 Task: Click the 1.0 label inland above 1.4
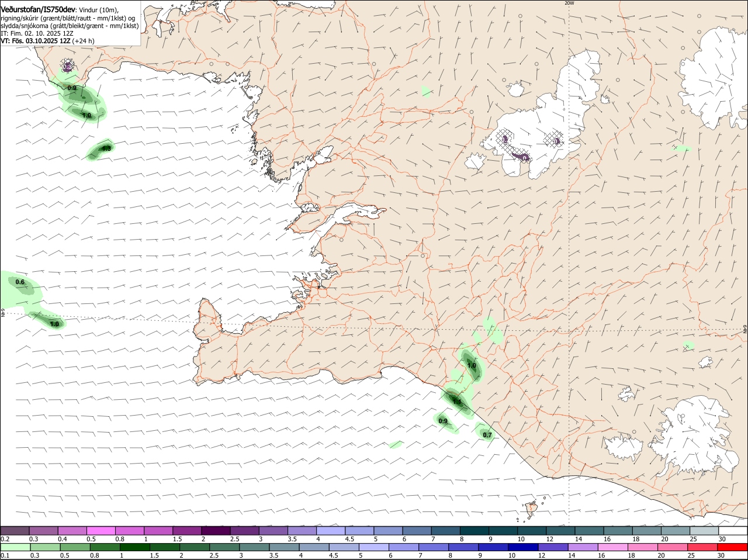[x=472, y=365]
